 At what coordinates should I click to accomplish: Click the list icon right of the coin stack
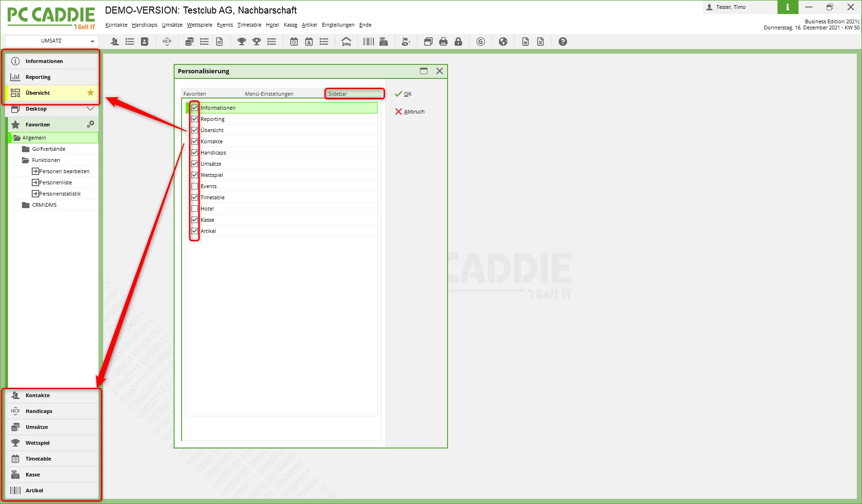(204, 42)
